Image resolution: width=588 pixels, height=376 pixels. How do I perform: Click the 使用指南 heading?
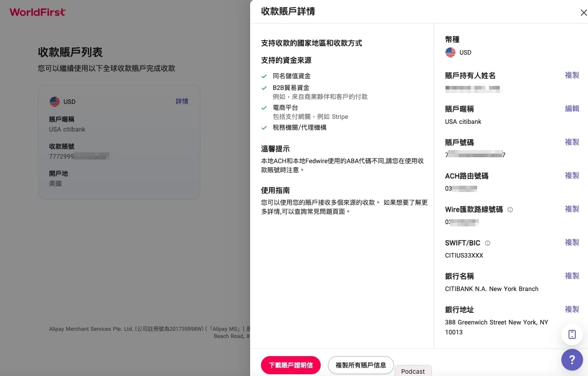coord(275,190)
